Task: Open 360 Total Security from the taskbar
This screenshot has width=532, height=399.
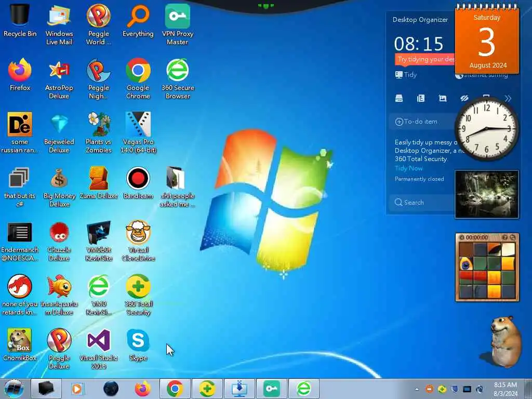Action: (207, 389)
